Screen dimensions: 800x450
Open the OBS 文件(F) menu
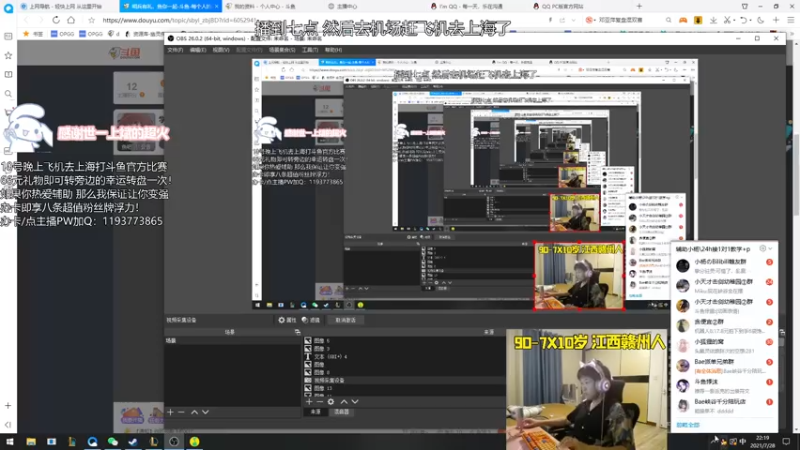(175, 50)
